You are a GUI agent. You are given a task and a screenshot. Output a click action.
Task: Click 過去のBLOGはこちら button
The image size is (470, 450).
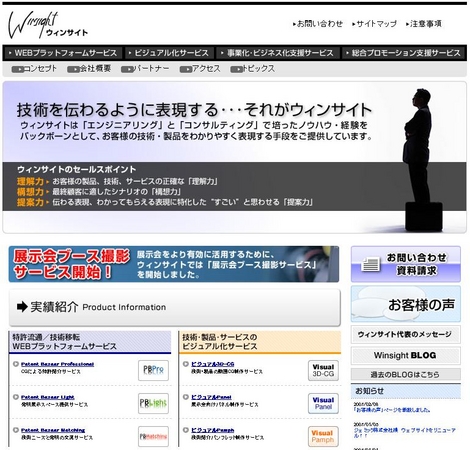pos(406,374)
